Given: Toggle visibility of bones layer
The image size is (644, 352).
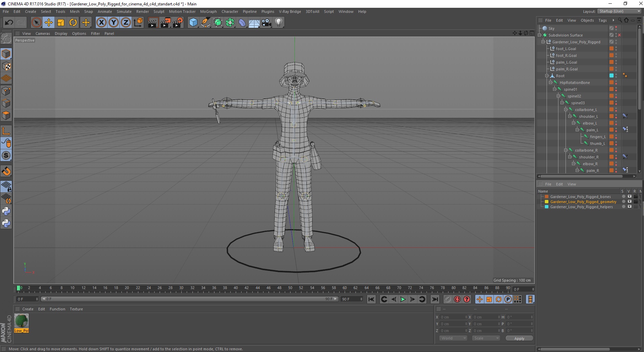Looking at the screenshot, I should tap(629, 196).
